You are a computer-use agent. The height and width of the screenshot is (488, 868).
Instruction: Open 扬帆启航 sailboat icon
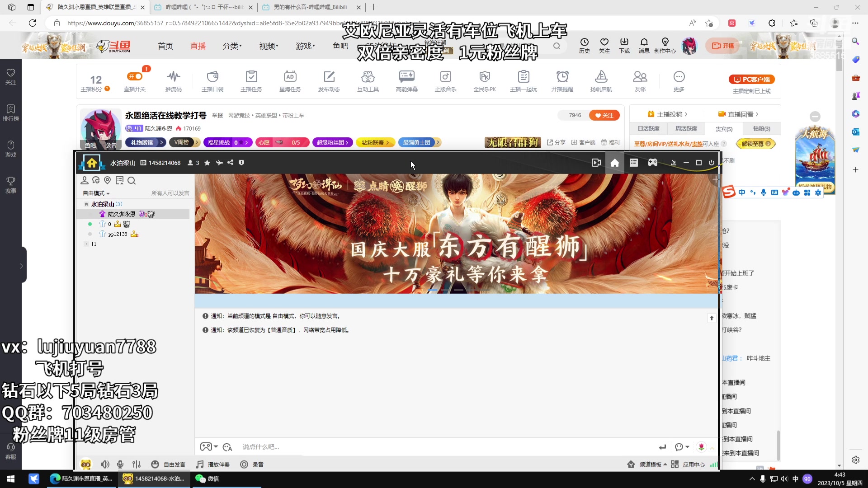(601, 81)
